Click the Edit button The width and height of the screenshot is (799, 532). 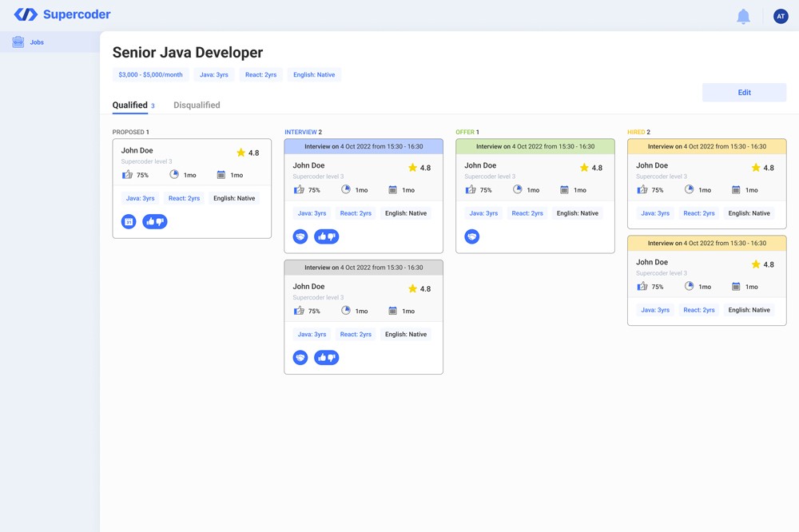coord(744,92)
